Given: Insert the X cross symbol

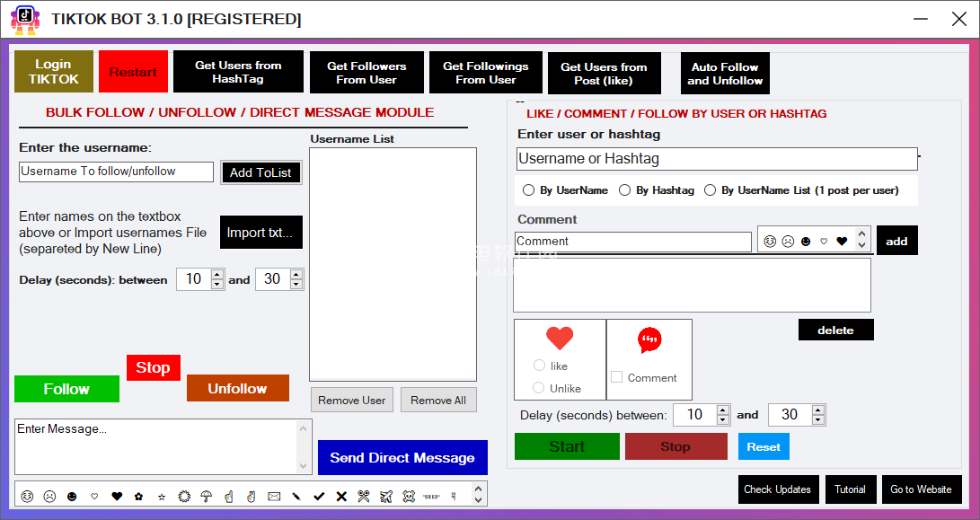Looking at the screenshot, I should (x=341, y=497).
